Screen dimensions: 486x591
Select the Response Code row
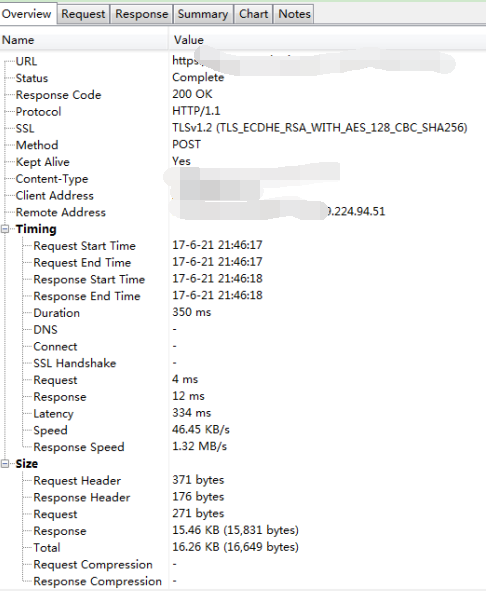pos(243,95)
